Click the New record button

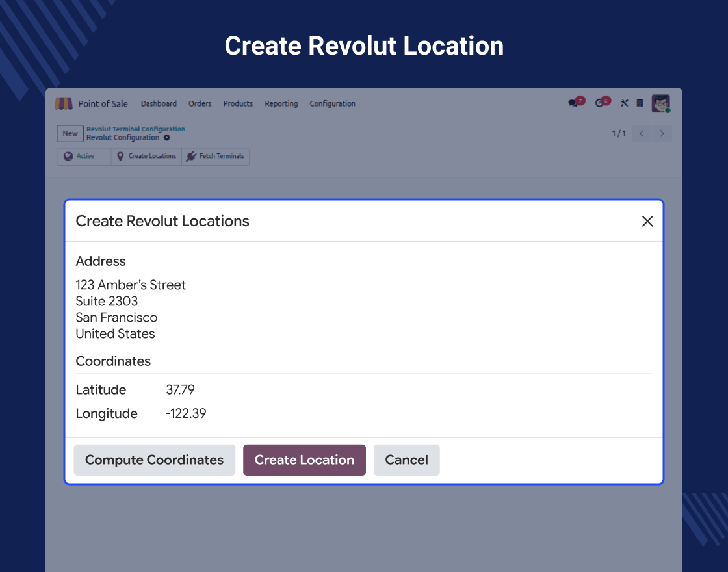coord(70,133)
